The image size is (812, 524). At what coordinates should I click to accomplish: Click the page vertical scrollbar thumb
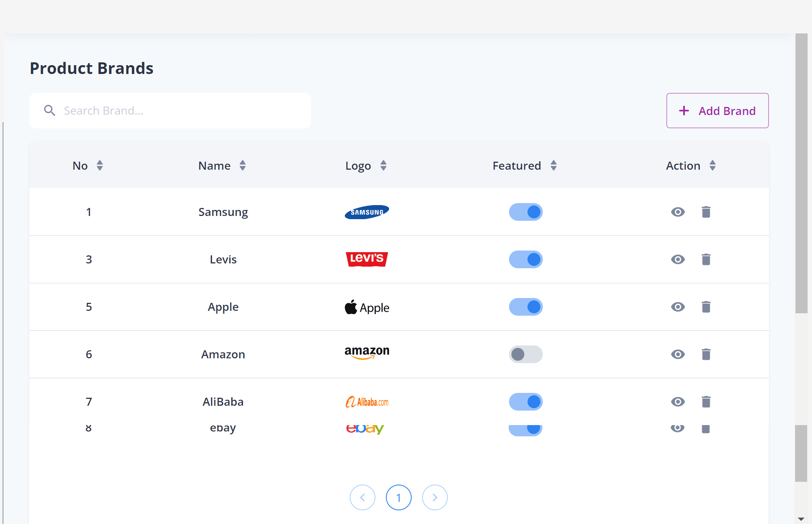point(801,173)
